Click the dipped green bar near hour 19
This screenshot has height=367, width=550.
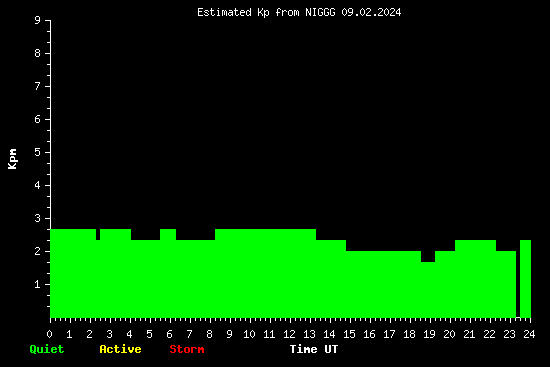click(428, 289)
